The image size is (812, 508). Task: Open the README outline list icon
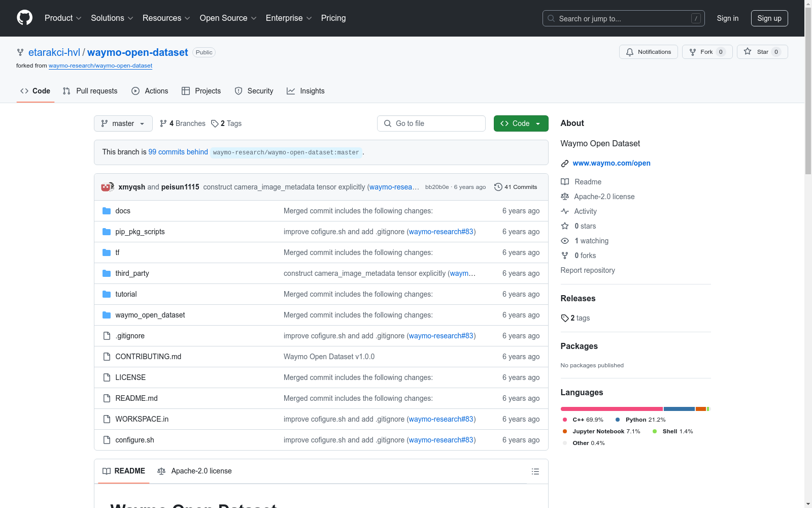click(x=535, y=471)
